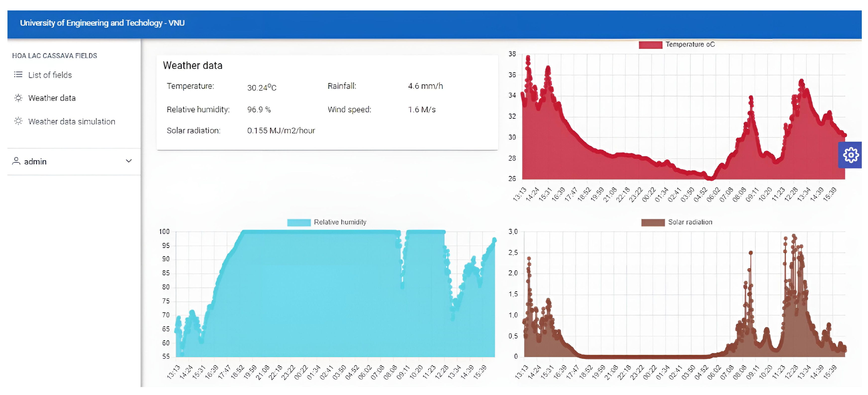Toggle the Relative humidity legend swatch
868x395 pixels.
point(298,222)
